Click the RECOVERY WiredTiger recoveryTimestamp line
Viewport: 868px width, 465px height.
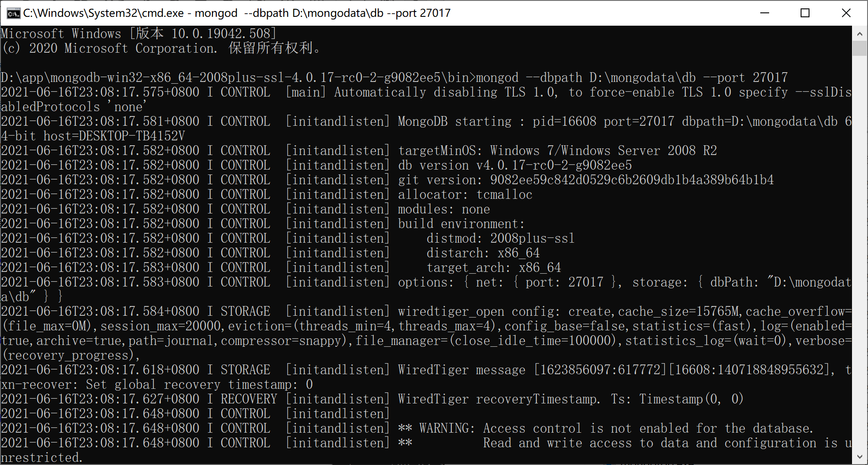372,399
